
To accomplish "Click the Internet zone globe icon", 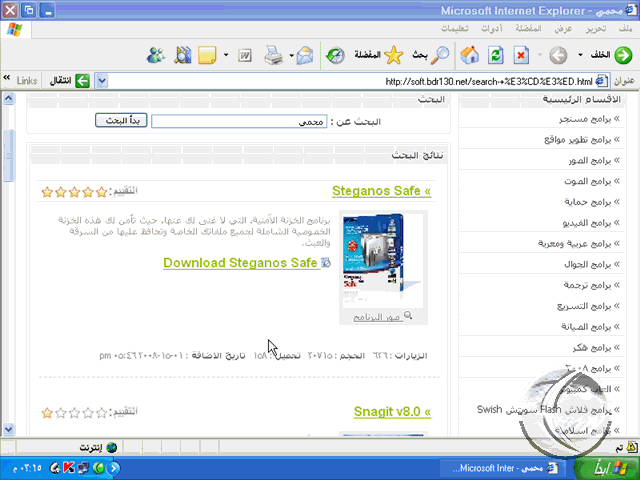I will point(111,447).
